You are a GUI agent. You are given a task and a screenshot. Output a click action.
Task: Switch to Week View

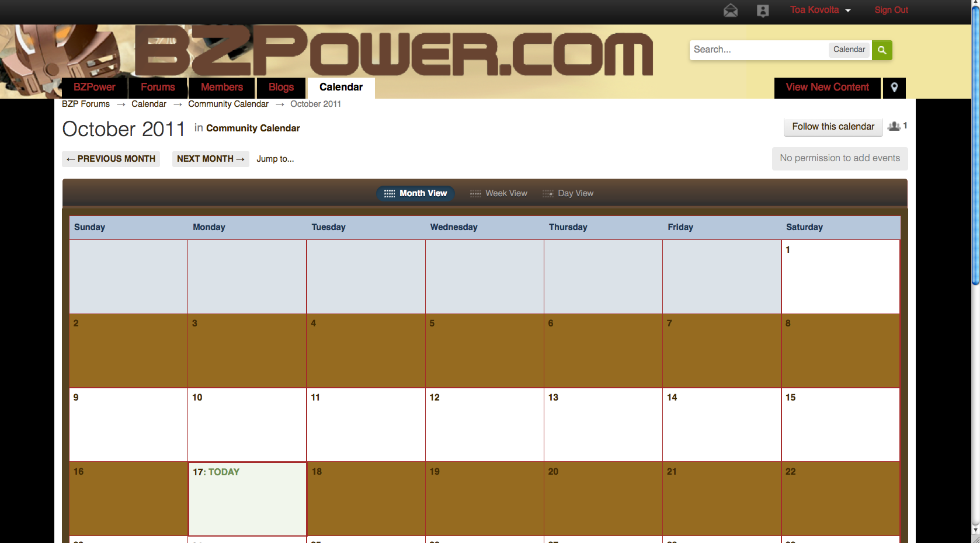pyautogui.click(x=499, y=193)
